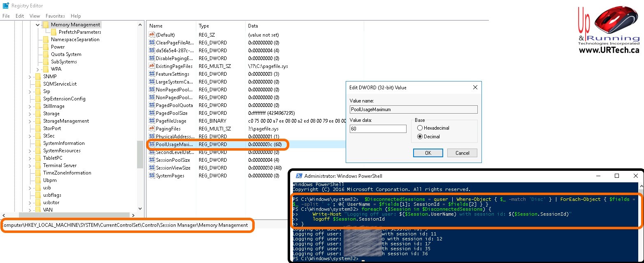Image resolution: width=644 pixels, height=263 pixels.
Task: Expand the SNMP registry key
Action: point(30,77)
